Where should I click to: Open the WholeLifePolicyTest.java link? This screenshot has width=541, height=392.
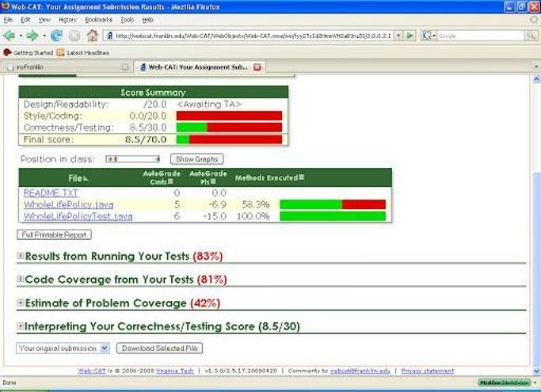tap(78, 216)
